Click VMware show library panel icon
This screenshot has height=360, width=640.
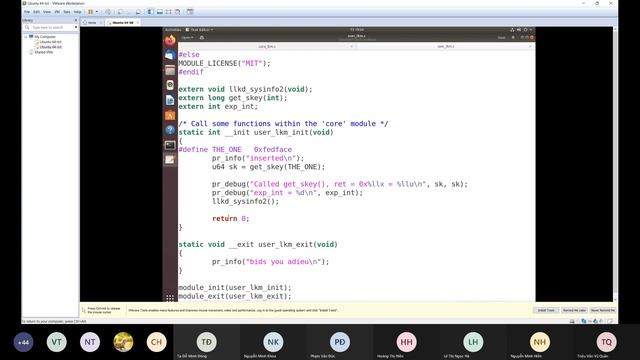151,12
